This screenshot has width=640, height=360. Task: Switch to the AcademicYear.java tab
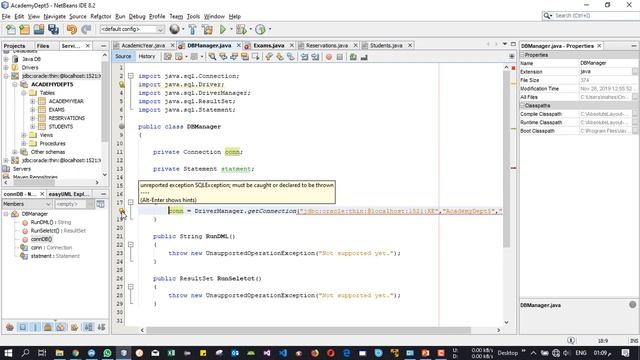[143, 45]
